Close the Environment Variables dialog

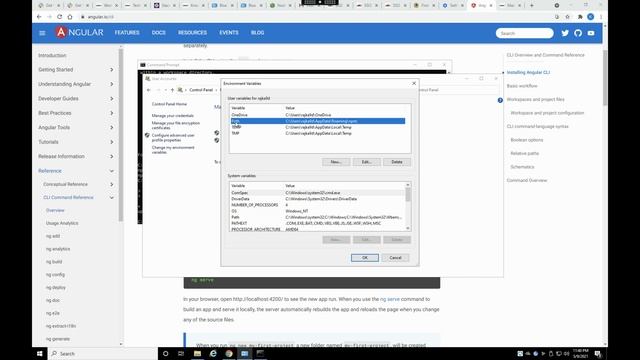(x=414, y=83)
